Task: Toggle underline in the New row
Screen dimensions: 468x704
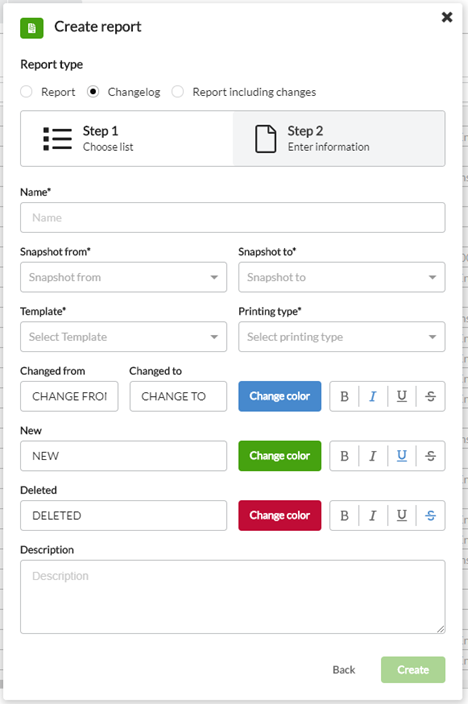Action: 402,456
